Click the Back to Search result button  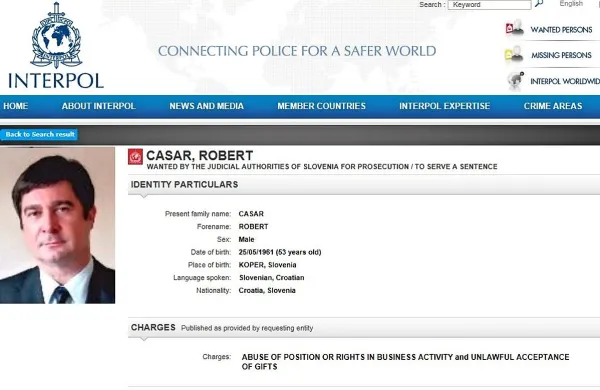(39, 134)
